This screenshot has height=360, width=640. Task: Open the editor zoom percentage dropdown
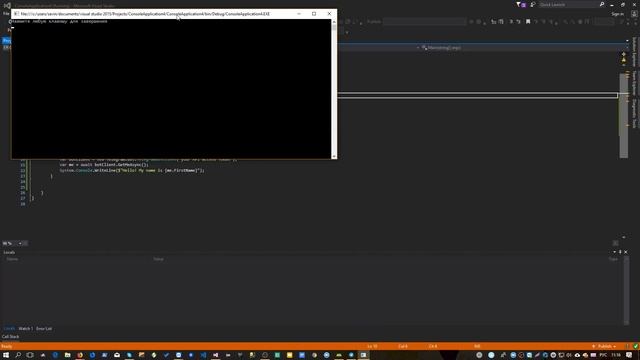click(20, 243)
